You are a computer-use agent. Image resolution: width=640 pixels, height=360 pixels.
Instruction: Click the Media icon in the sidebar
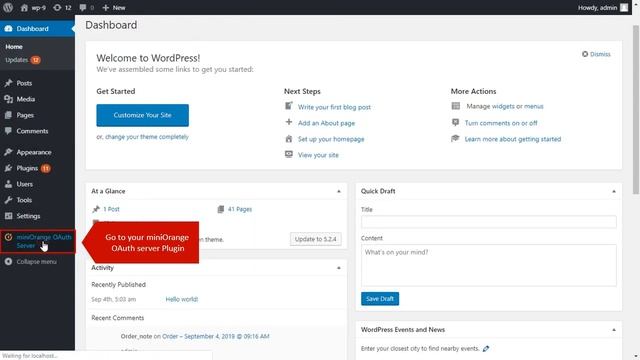pos(8,99)
